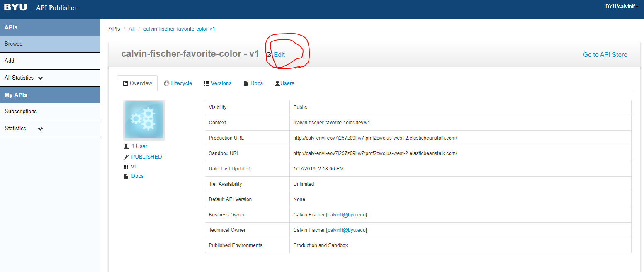The image size is (644, 272).
Task: Click the Default API Version value None
Action: click(x=299, y=199)
